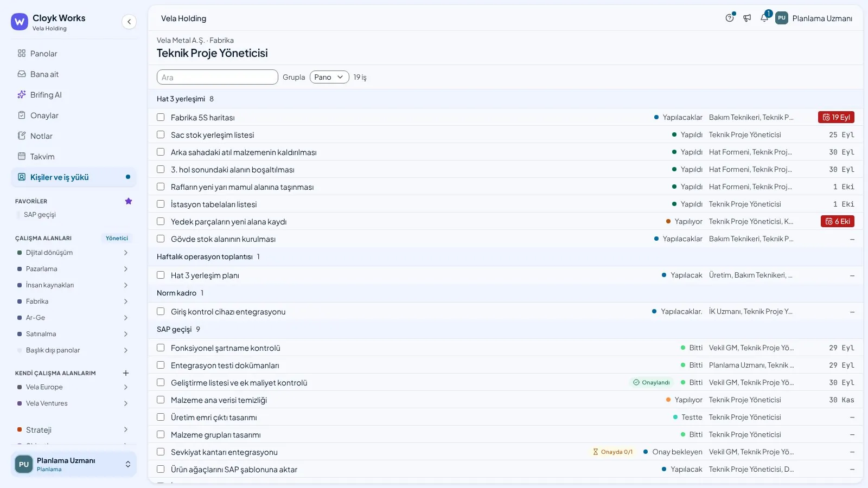Viewport: 868px width, 488px height.
Task: Expand the Vela Europe workspace
Action: pyautogui.click(x=126, y=387)
